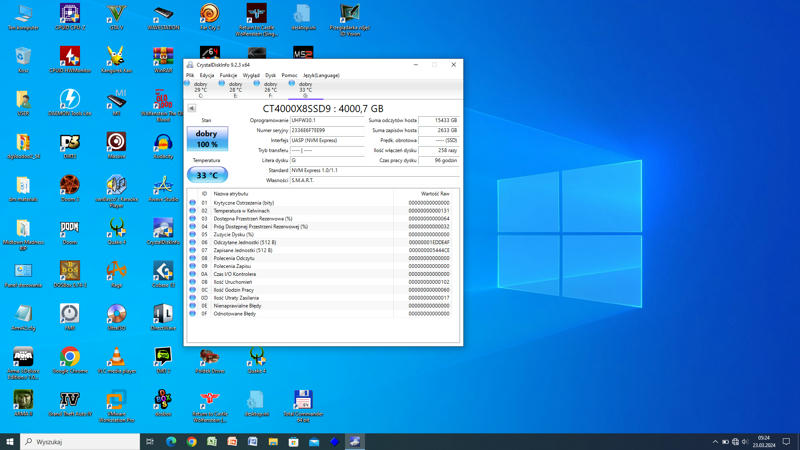
Task: Click the dobry 100 % health status button
Action: click(x=207, y=139)
